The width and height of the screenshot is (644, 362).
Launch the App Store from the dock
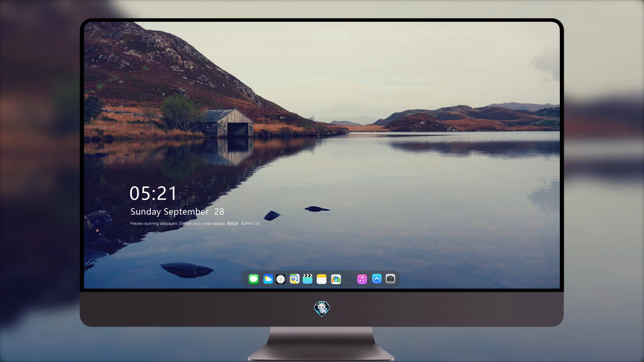[x=377, y=279]
